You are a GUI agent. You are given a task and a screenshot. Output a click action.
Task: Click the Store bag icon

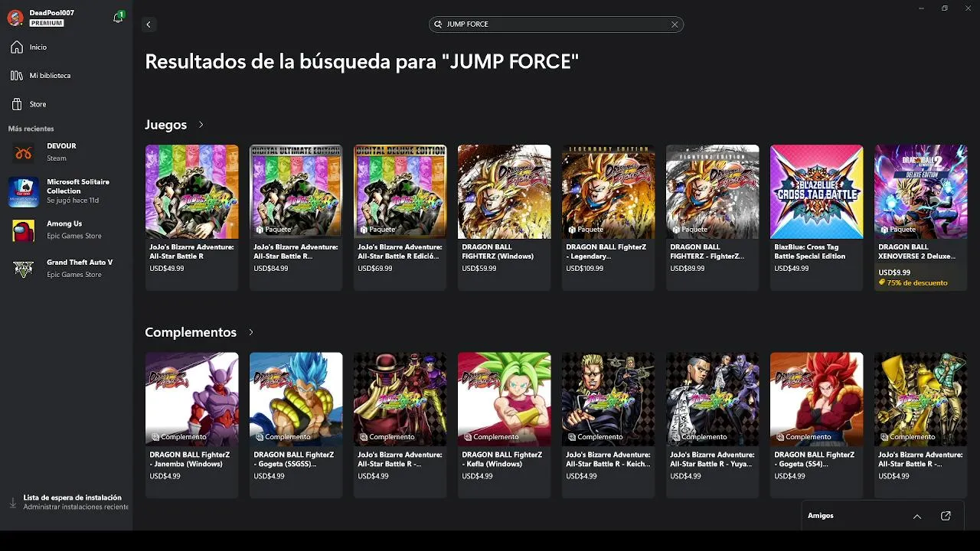click(17, 104)
